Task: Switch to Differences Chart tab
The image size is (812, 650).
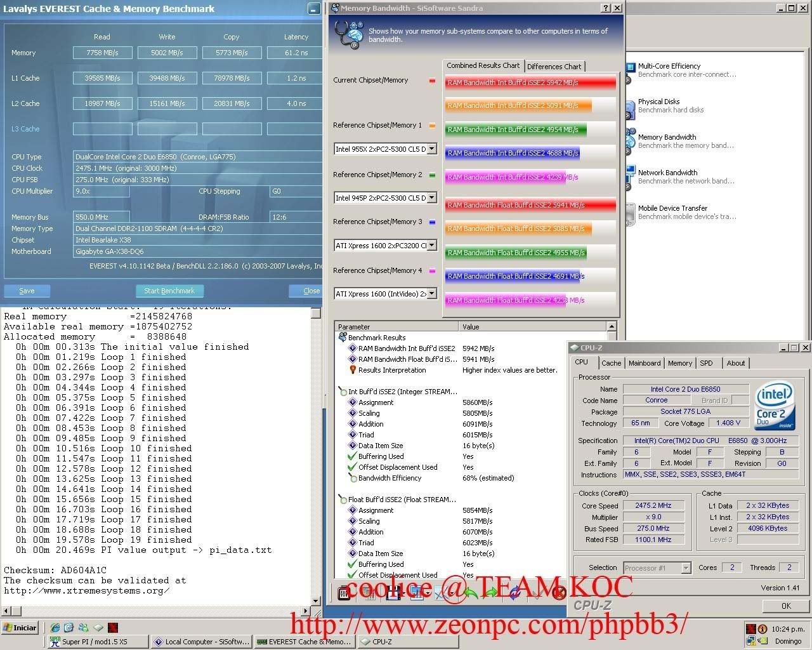Action: click(554, 66)
